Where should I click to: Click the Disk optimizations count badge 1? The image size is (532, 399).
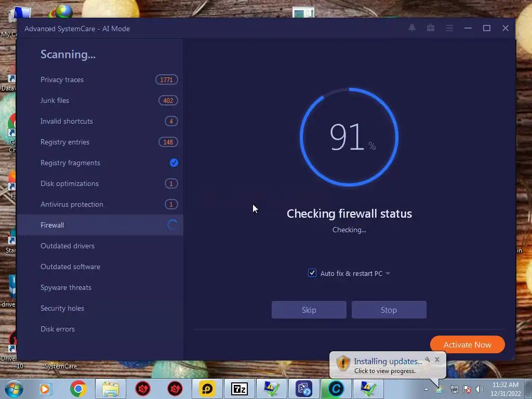tap(171, 183)
